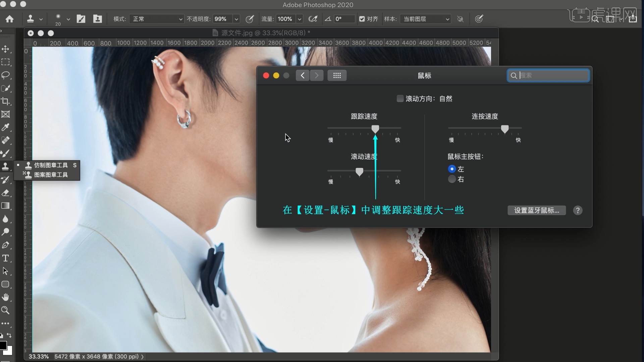Select the Eyedropper tool
644x362 pixels.
[5, 127]
